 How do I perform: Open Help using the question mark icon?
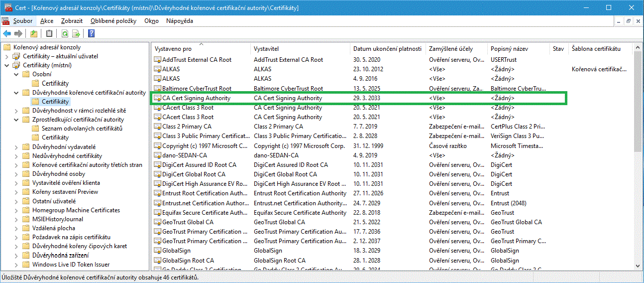[92, 33]
